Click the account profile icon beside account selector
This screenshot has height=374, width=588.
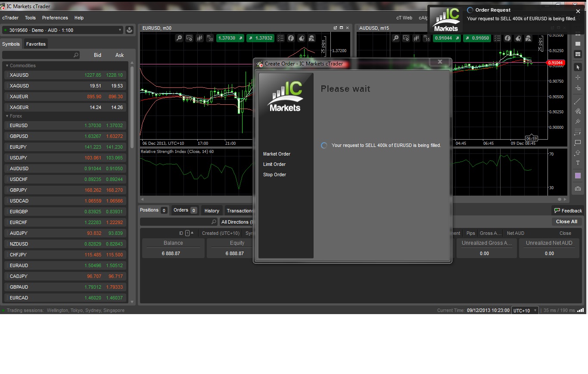point(129,30)
